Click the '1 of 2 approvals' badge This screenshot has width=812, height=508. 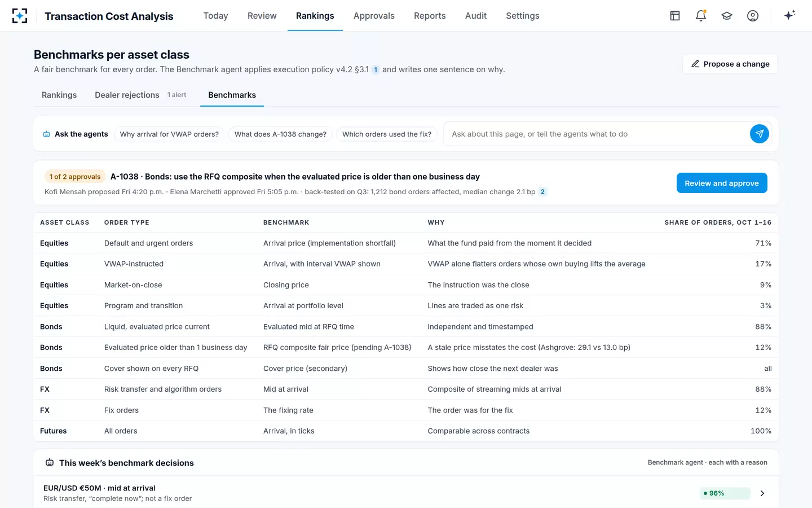click(75, 177)
